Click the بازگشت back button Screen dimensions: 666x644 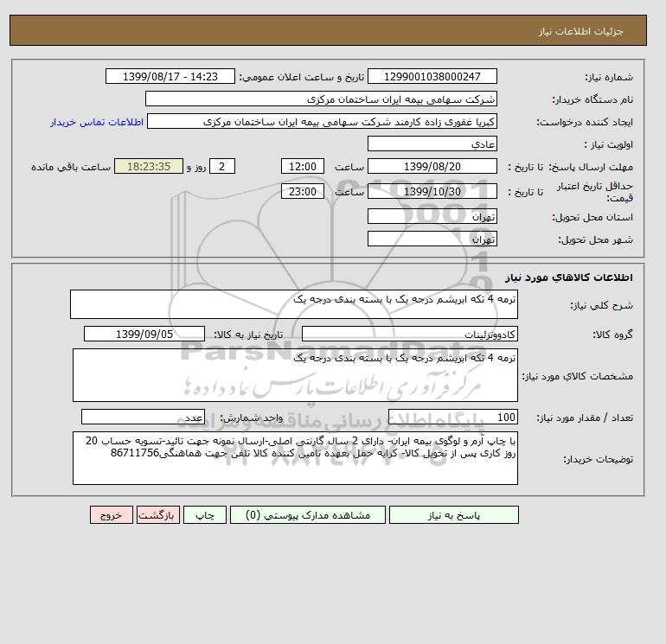(158, 515)
